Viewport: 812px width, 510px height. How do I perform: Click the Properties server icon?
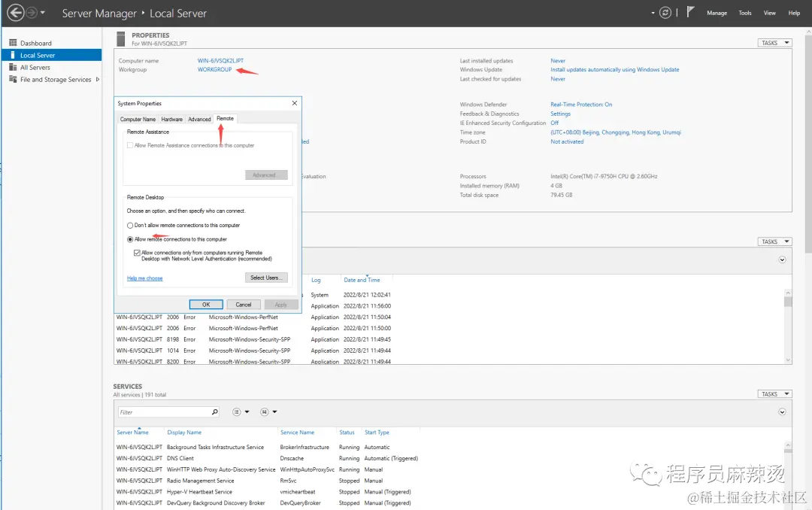click(x=120, y=39)
